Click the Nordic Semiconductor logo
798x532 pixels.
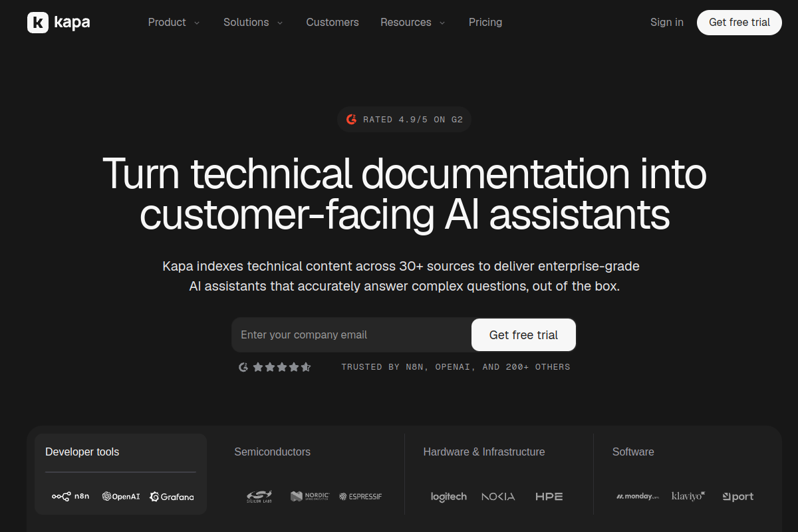click(310, 497)
